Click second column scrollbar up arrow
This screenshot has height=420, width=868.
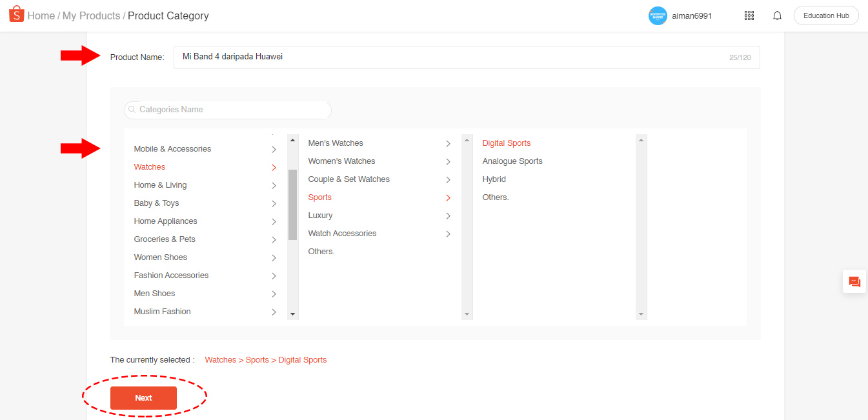467,139
